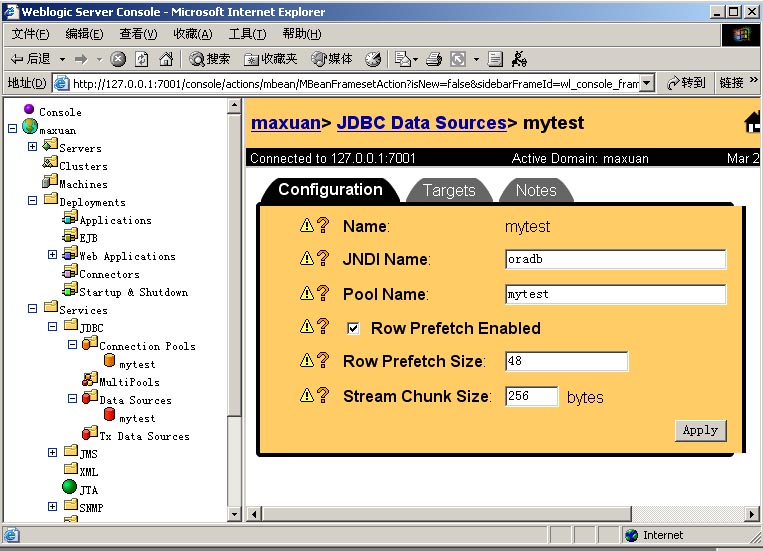Collapse the Services tree node
Viewport: 763px width, 551px height.
click(33, 309)
